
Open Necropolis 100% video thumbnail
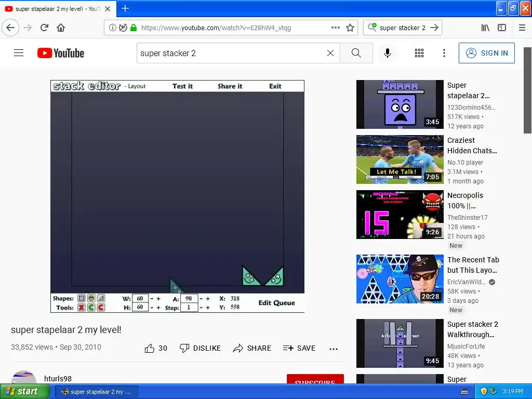click(x=400, y=215)
